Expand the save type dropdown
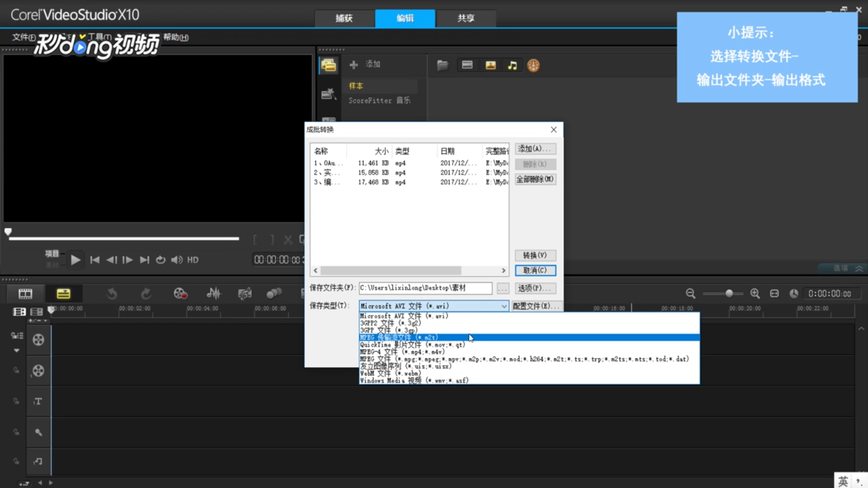This screenshot has width=868, height=488. pyautogui.click(x=504, y=306)
